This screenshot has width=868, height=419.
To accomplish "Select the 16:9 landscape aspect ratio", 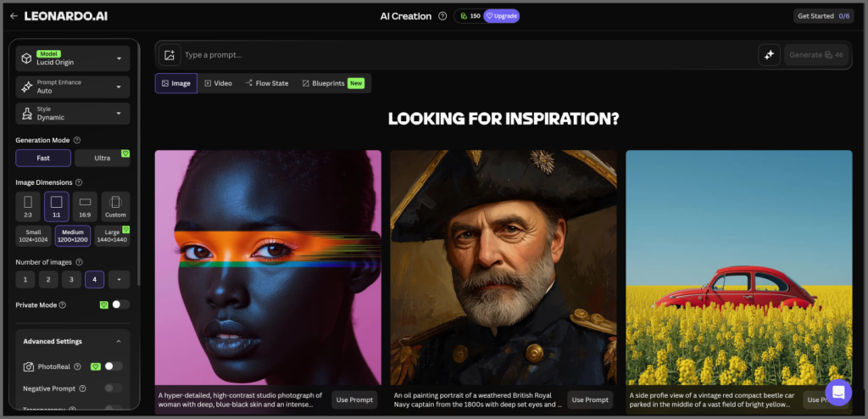I will [x=85, y=207].
